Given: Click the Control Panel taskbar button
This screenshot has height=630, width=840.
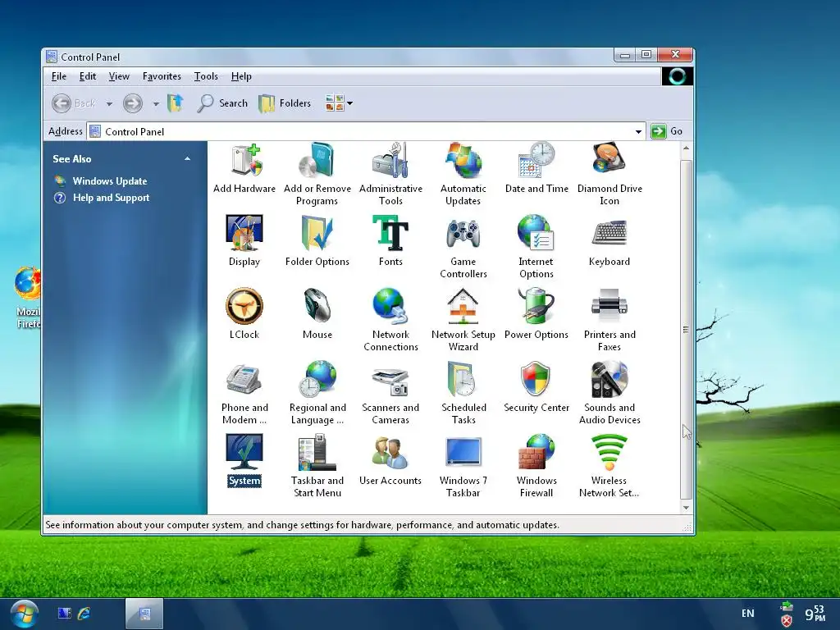Looking at the screenshot, I should (x=144, y=614).
